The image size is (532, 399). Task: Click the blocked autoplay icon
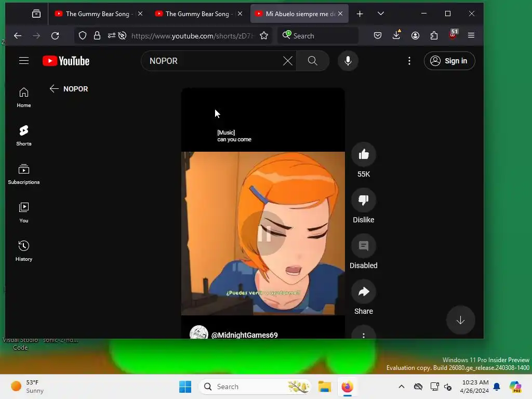click(123, 36)
